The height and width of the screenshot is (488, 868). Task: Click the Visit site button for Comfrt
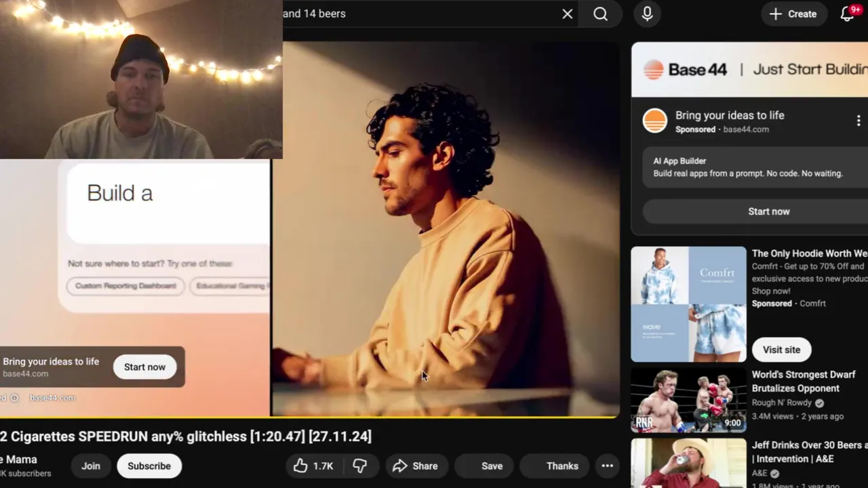tap(781, 350)
